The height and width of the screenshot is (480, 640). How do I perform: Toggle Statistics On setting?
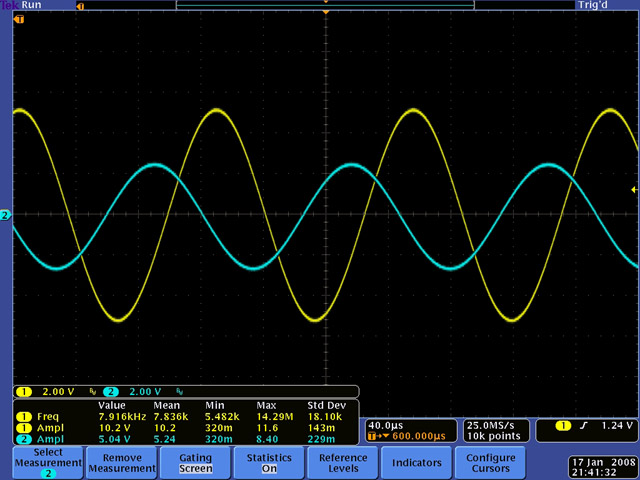269,463
